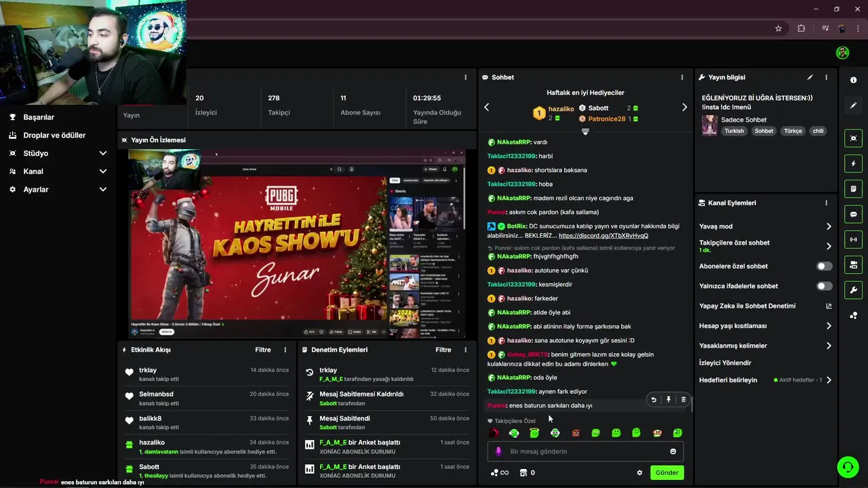The image size is (868, 488).
Task: Click the pencil edit icon in right sidebar
Action: 853,106
